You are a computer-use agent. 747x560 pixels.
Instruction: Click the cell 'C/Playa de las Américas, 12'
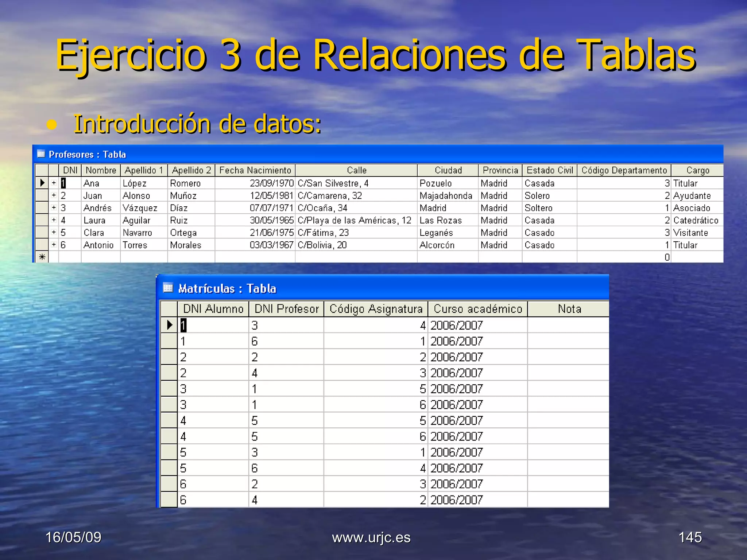[x=356, y=220]
